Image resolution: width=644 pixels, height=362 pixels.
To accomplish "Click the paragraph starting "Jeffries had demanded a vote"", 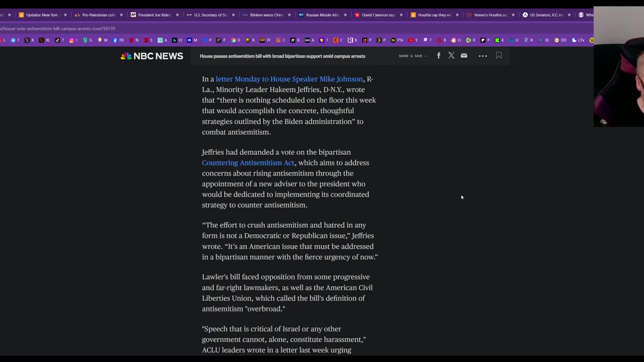I will [286, 178].
